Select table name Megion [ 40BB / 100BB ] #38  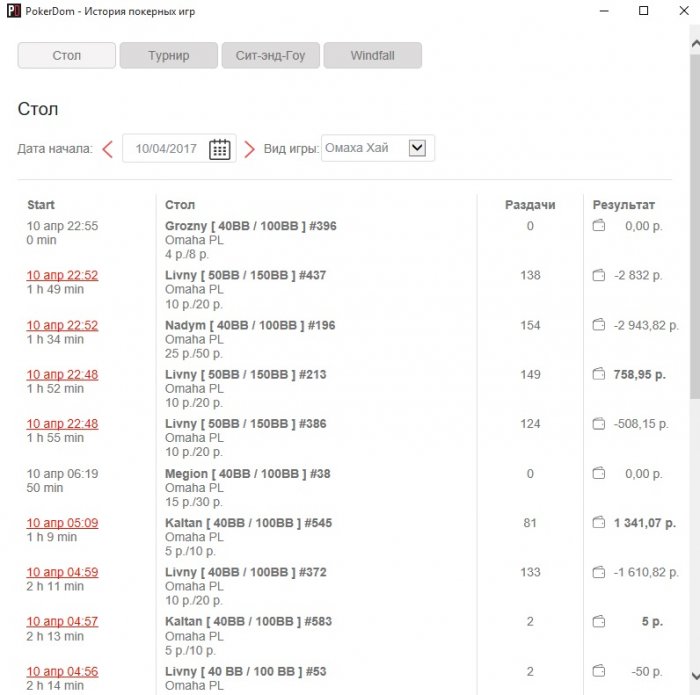click(248, 473)
